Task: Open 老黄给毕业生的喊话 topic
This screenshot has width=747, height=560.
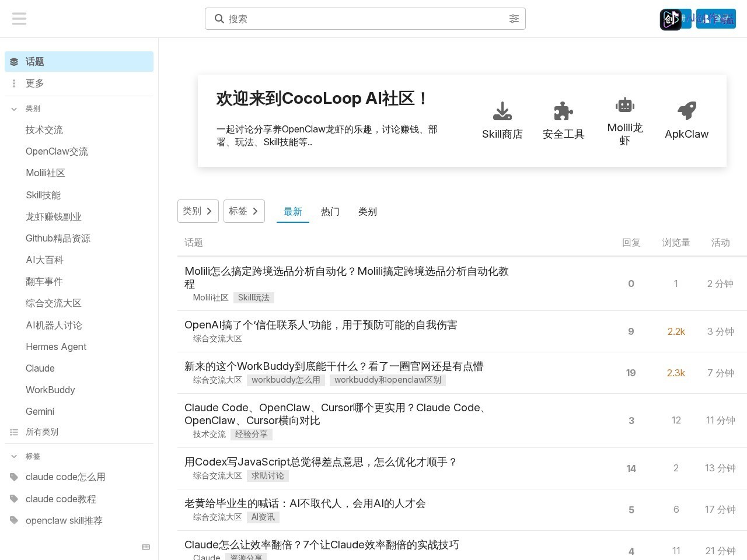Action: coord(305,503)
